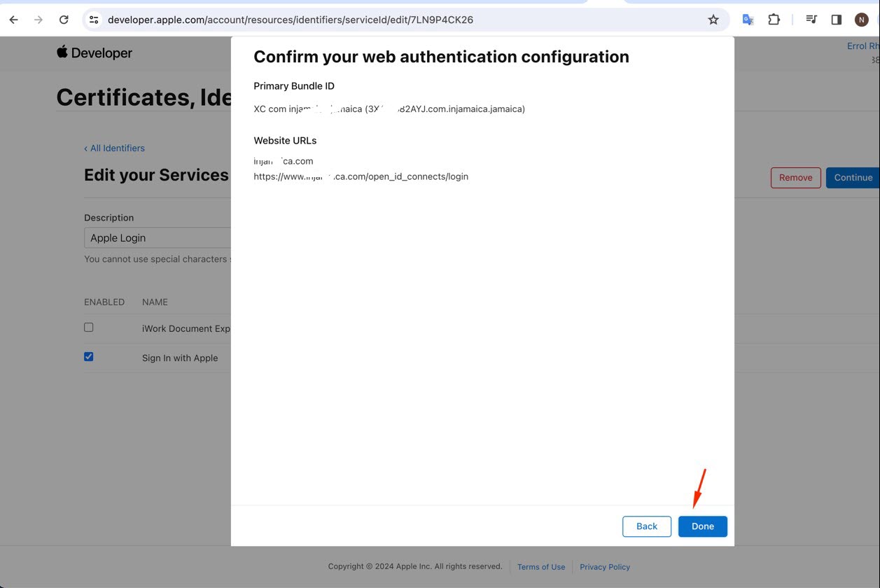Click the ENABLED column header
The width and height of the screenshot is (880, 588).
pos(104,302)
